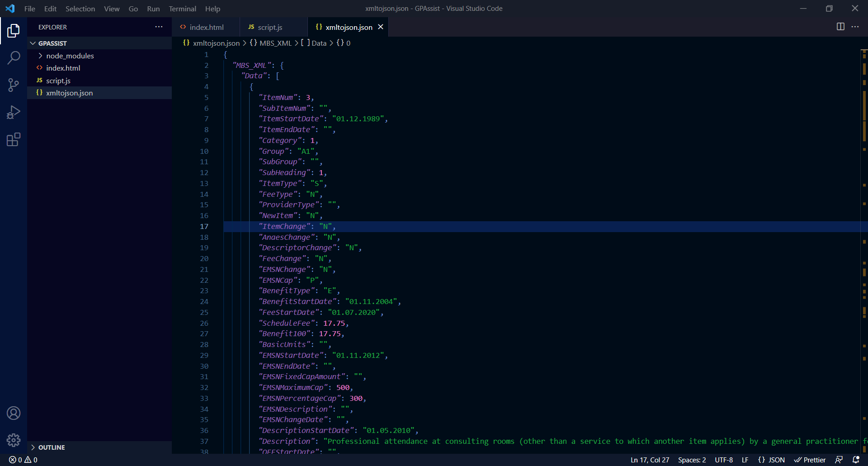Click the "ScheduleFee" value 17.75
This screenshot has width=868, height=466.
click(x=334, y=323)
